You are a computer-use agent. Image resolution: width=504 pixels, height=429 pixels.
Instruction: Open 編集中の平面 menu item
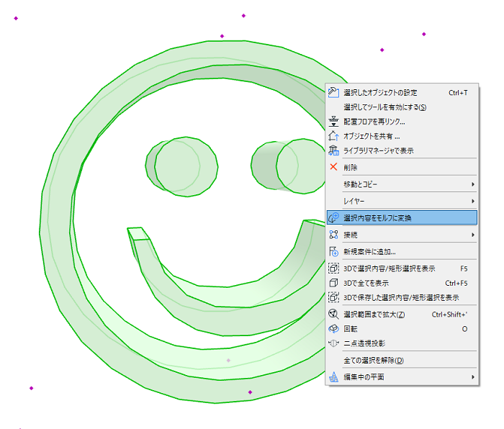(x=402, y=377)
